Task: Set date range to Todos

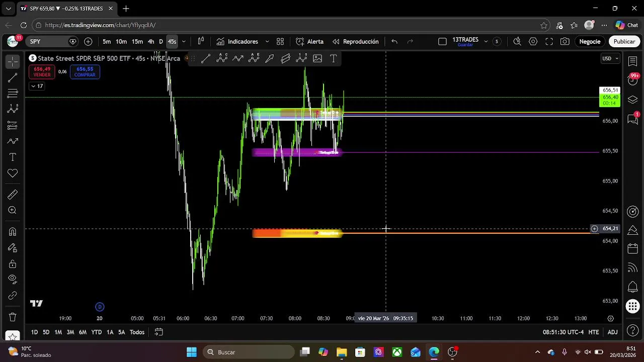Action: click(x=137, y=332)
